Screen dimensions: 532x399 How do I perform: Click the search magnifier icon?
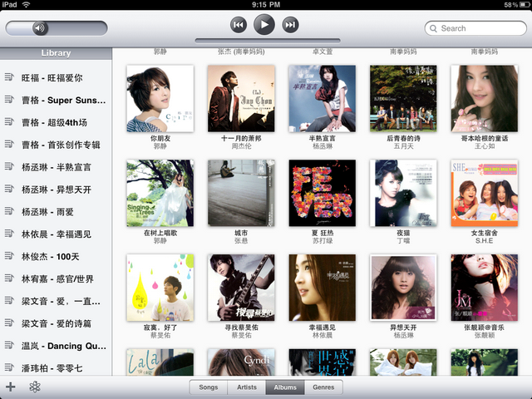433,28
